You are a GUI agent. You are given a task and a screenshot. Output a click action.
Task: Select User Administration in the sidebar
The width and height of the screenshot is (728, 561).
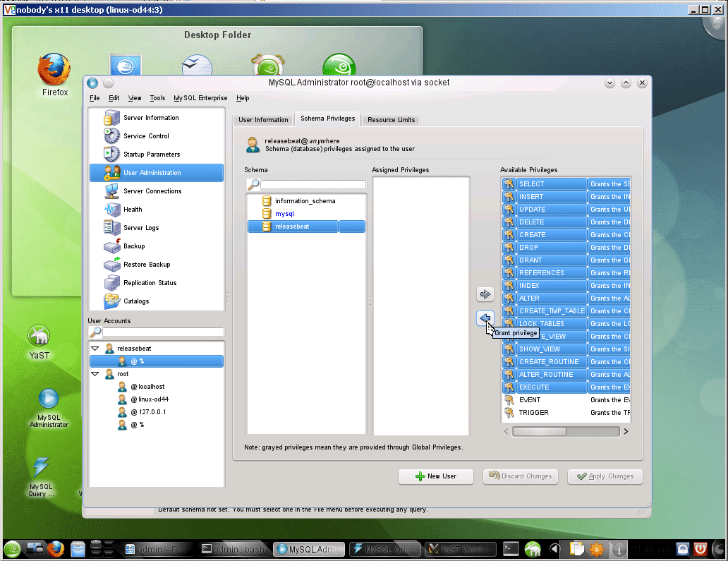[157, 173]
